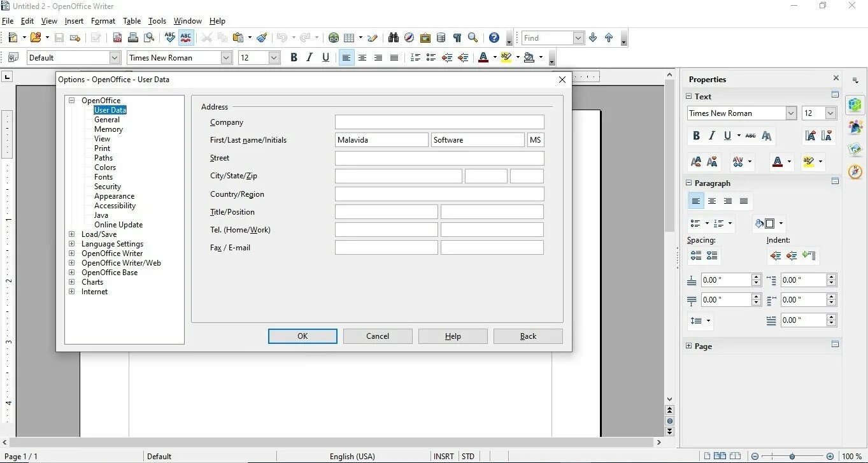The image size is (868, 463).
Task: Open the Navigator compass icon in toolbar
Action: (x=409, y=38)
